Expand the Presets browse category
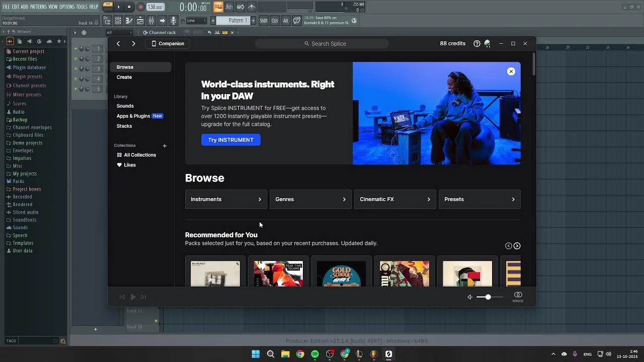This screenshot has width=644, height=362. pyautogui.click(x=479, y=200)
